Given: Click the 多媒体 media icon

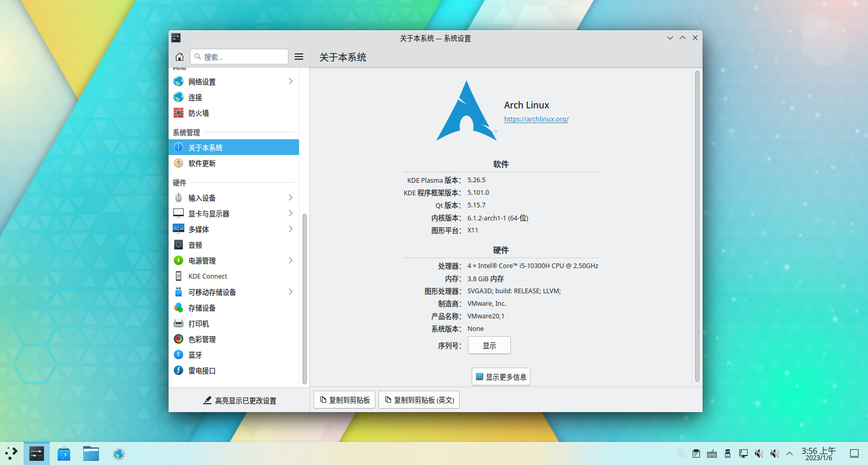Looking at the screenshot, I should 179,229.
